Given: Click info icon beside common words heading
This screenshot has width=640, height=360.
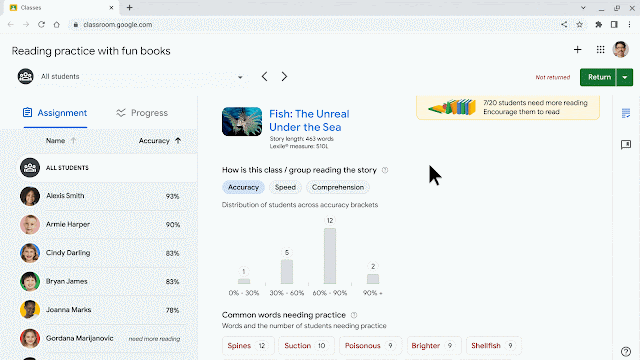Looking at the screenshot, I should click(354, 315).
